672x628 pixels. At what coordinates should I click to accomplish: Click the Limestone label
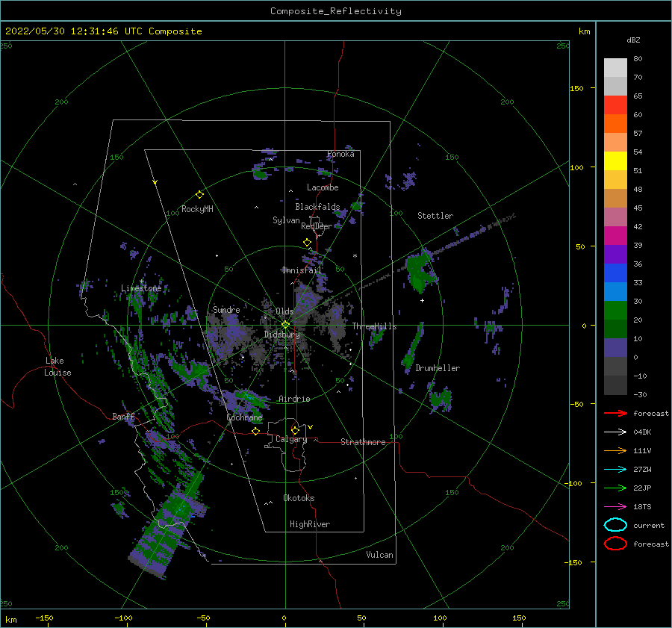click(x=141, y=288)
